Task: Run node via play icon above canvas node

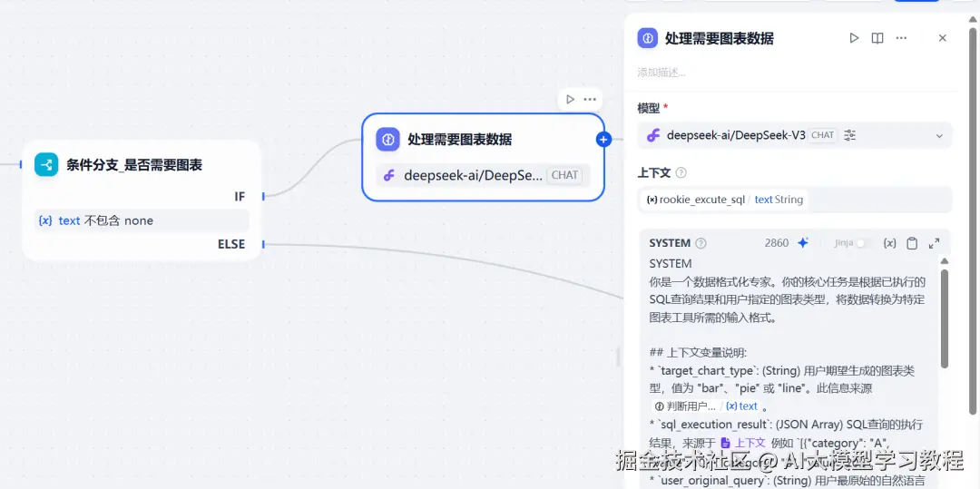Action: (x=570, y=99)
